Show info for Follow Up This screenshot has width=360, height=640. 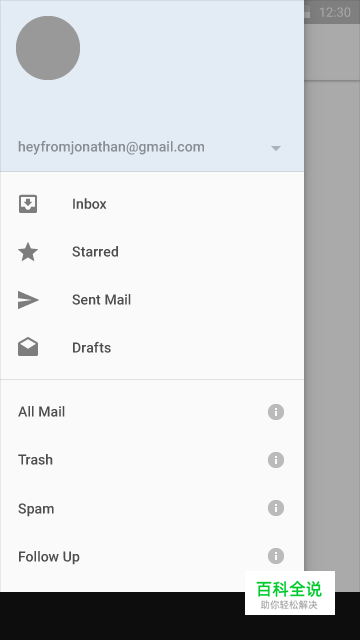(276, 556)
